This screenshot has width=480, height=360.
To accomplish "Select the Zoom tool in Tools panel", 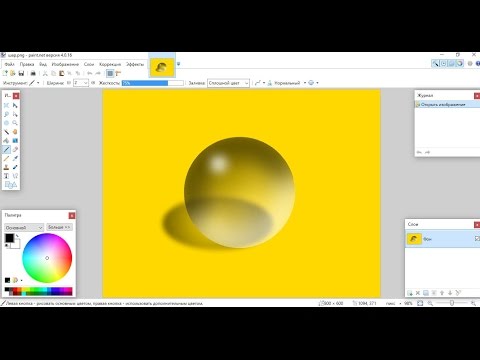I will click(x=15, y=123).
